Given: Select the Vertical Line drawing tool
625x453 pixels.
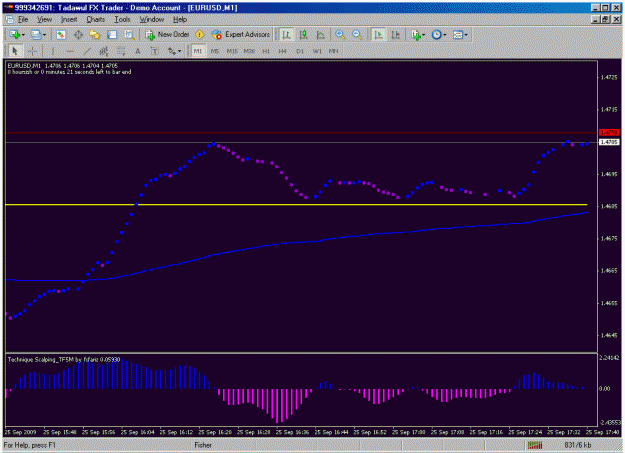Looking at the screenshot, I should [53, 51].
